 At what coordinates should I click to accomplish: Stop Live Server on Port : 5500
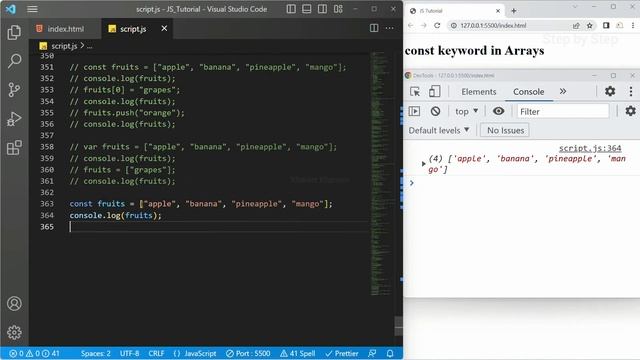tap(248, 353)
